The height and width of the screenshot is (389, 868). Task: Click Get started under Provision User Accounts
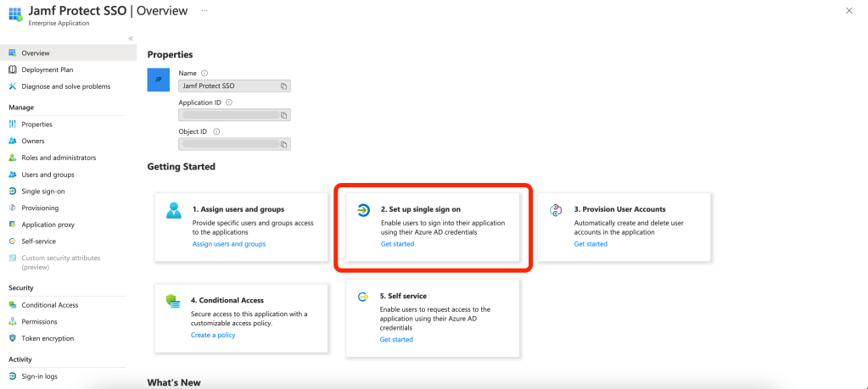[591, 244]
